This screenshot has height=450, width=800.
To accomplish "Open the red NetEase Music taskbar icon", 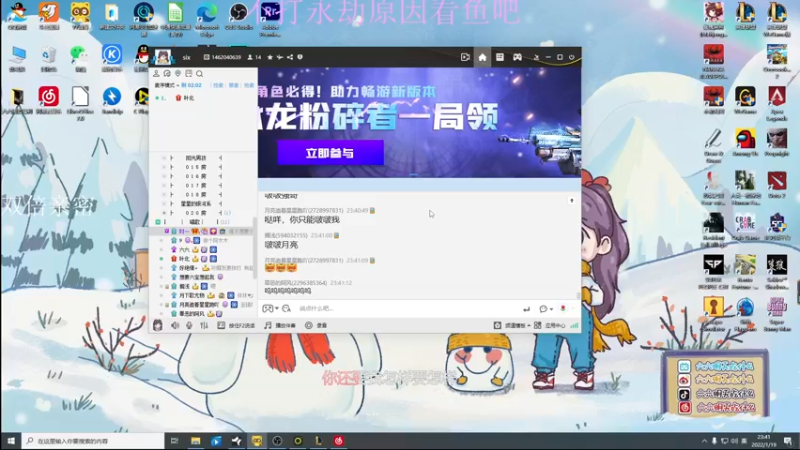I will [x=339, y=441].
